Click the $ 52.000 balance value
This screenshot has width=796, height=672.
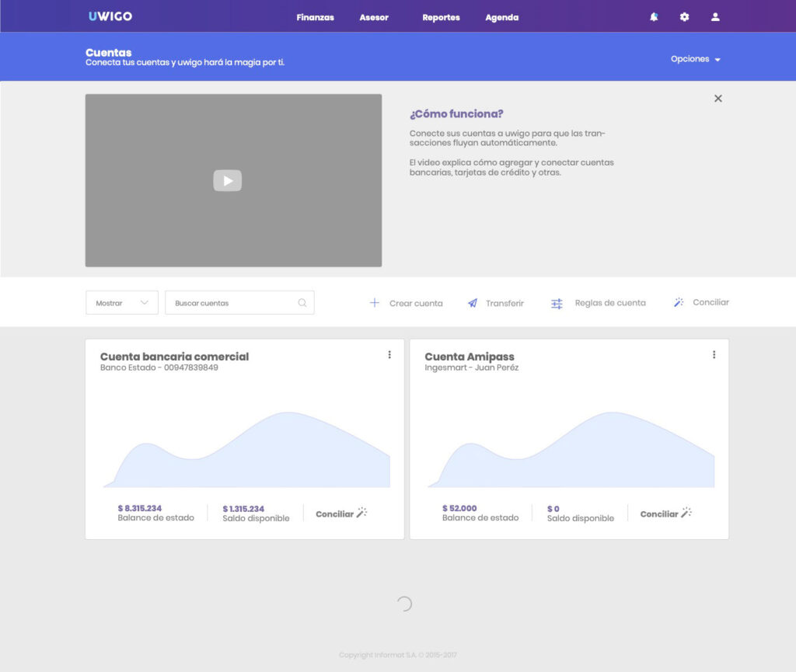459,508
